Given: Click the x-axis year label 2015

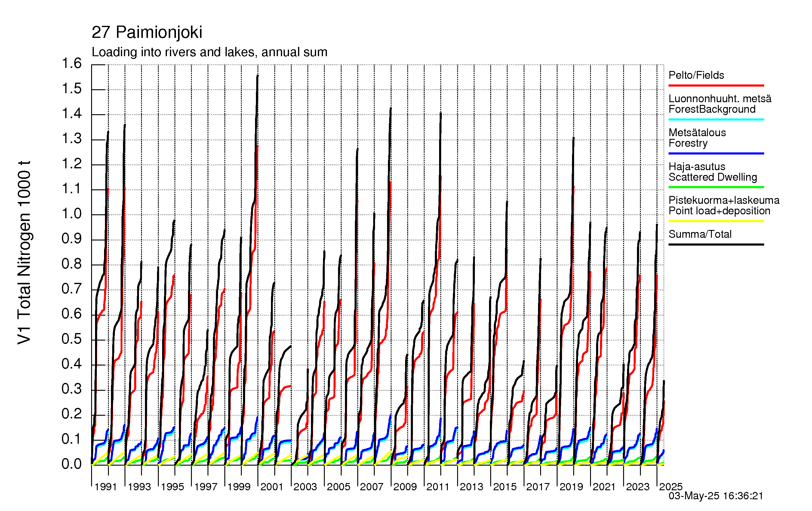Looking at the screenshot, I should click(505, 487).
